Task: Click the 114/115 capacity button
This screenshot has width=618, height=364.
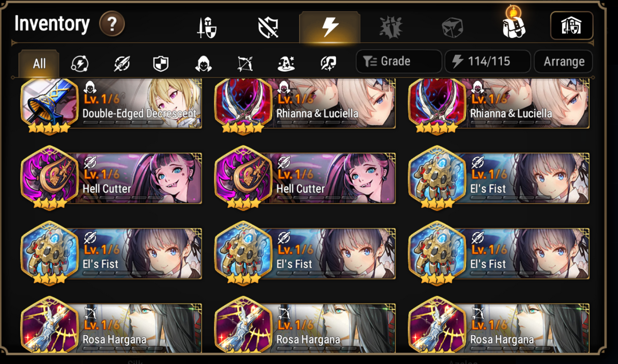Action: pos(488,62)
